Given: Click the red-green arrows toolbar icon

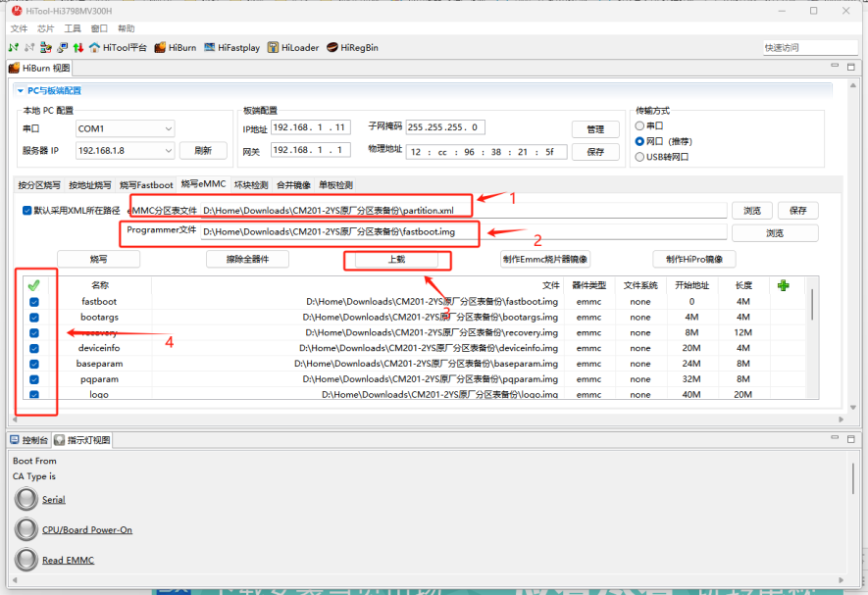Looking at the screenshot, I should click(x=77, y=47).
